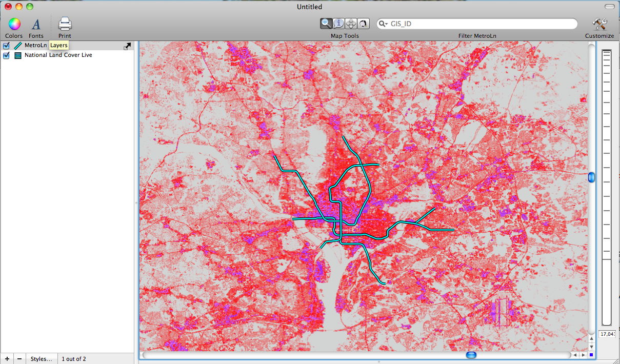Open the Fonts panel
Image resolution: width=620 pixels, height=364 pixels.
(36, 24)
